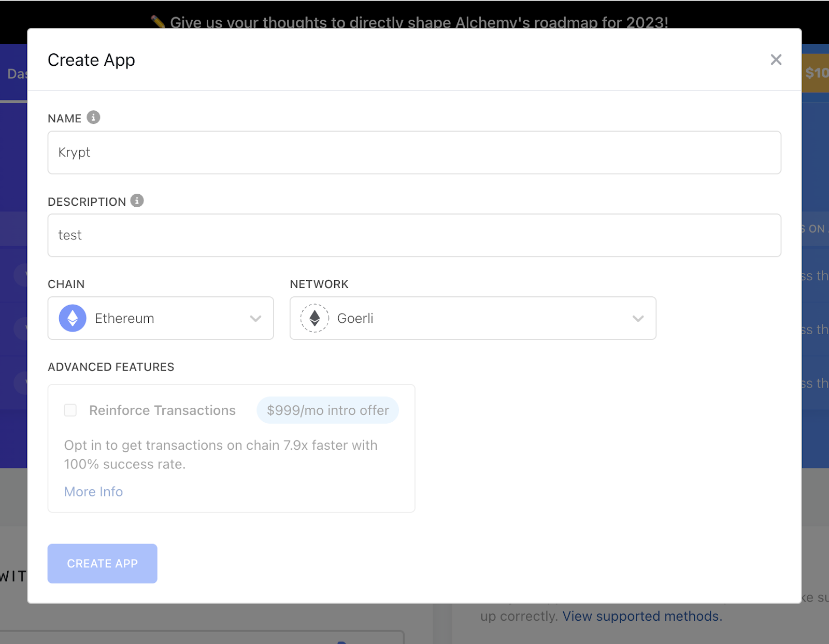Click the roadmap 2023 announcement banner

[x=409, y=22]
